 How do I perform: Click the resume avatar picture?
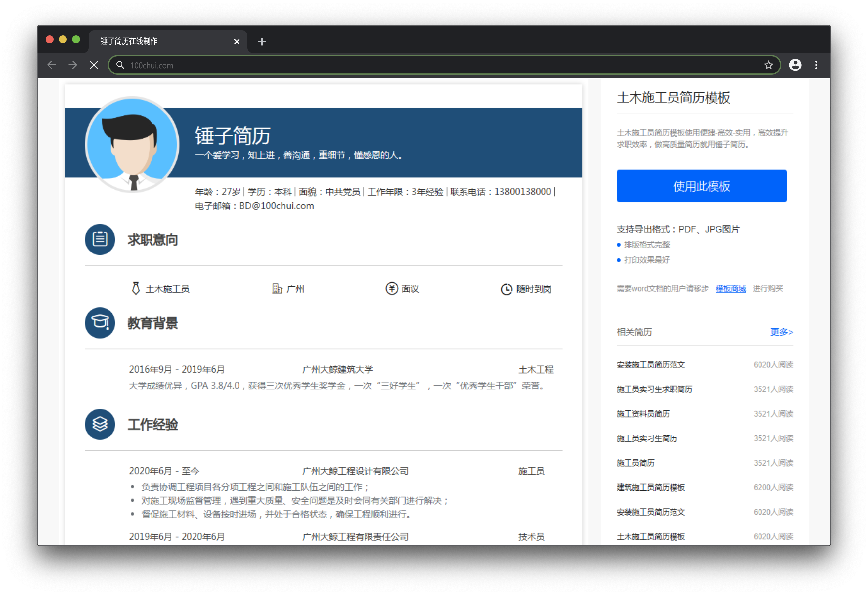132,144
